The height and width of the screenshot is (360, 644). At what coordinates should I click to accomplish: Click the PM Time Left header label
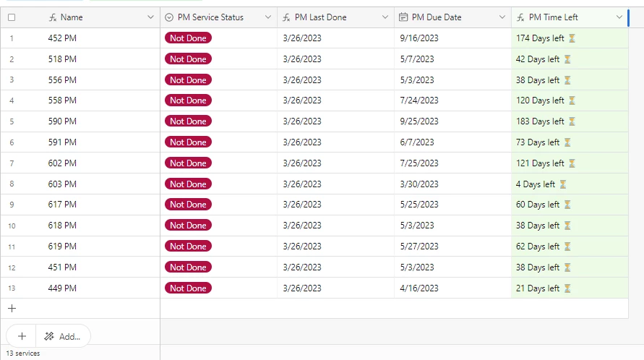click(553, 17)
